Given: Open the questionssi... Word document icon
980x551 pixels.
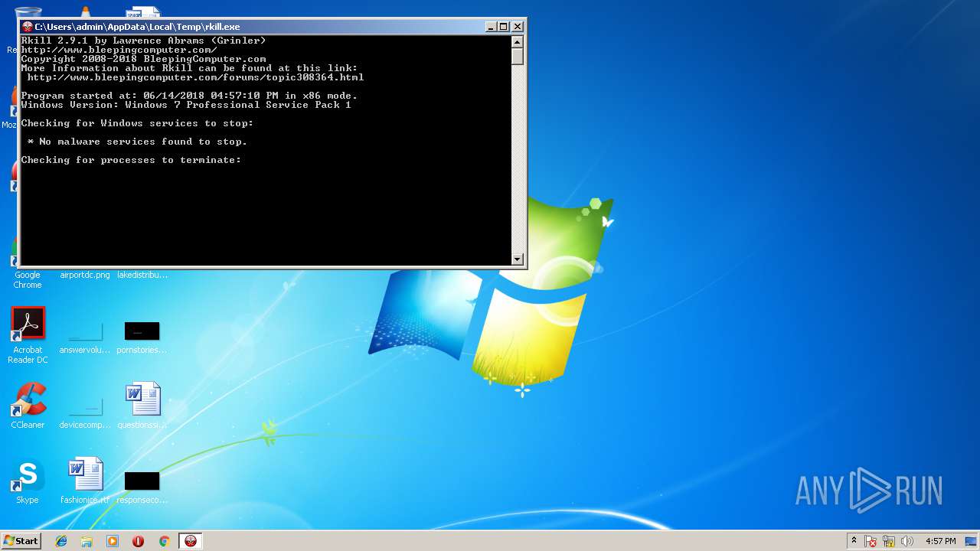Looking at the screenshot, I should [142, 399].
